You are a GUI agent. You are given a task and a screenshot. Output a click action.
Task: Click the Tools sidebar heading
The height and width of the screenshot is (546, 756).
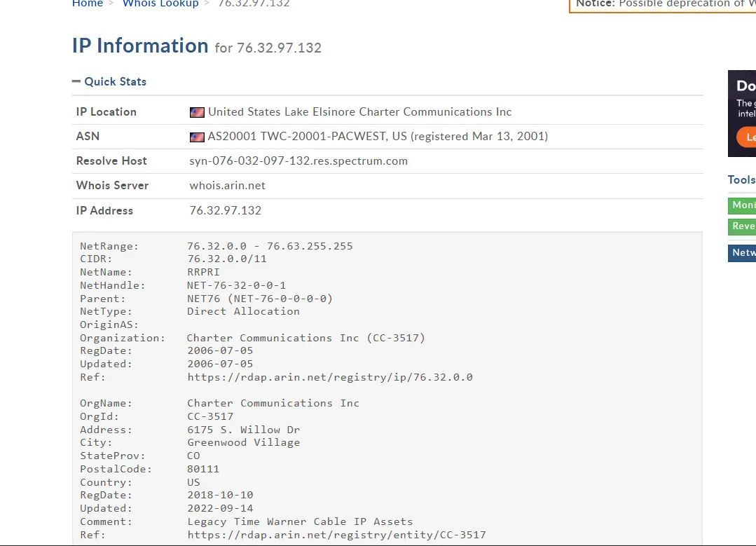[741, 180]
